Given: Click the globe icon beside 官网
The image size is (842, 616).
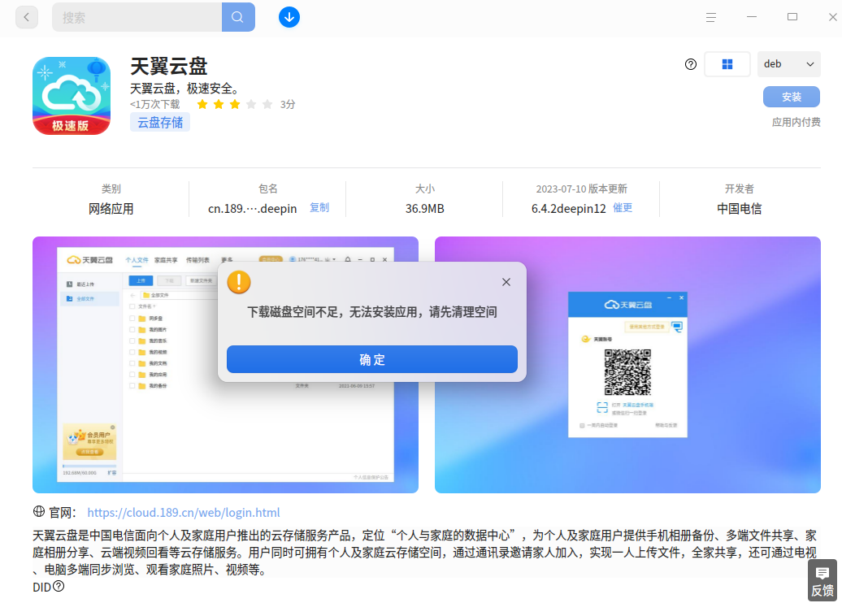Looking at the screenshot, I should click(39, 512).
